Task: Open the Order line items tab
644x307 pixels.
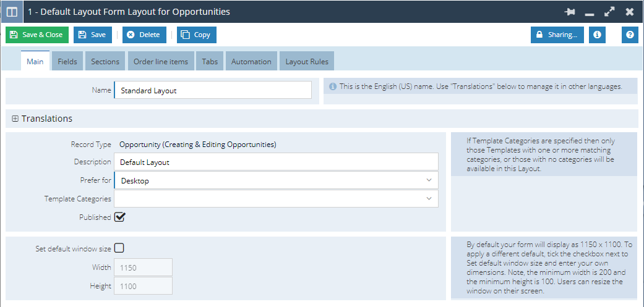Action: pos(161,61)
